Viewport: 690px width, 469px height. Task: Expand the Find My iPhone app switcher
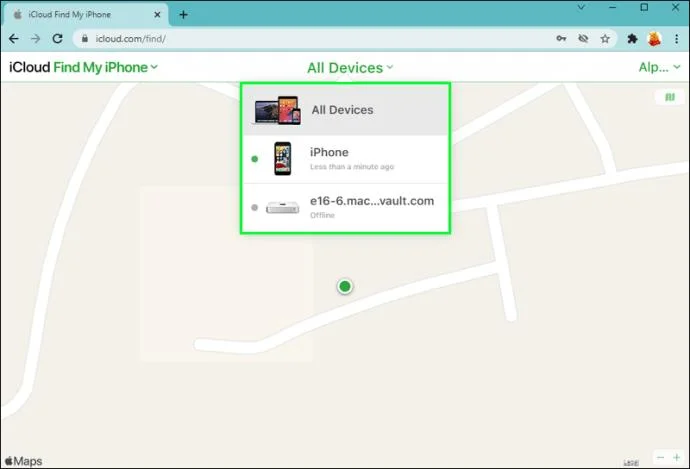pos(105,67)
